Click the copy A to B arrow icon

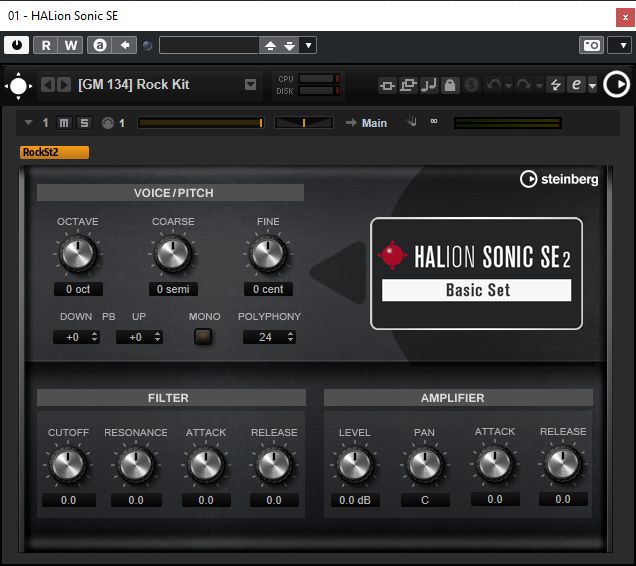[125, 45]
